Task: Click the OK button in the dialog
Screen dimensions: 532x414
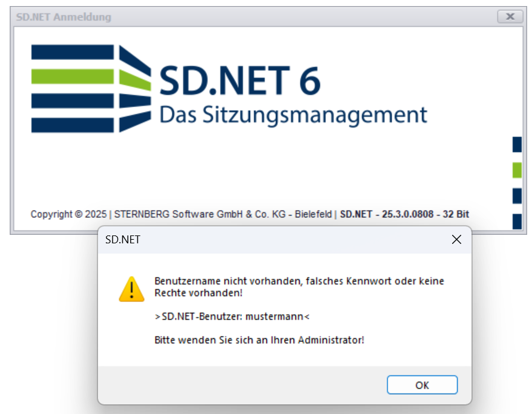Action: click(x=422, y=385)
